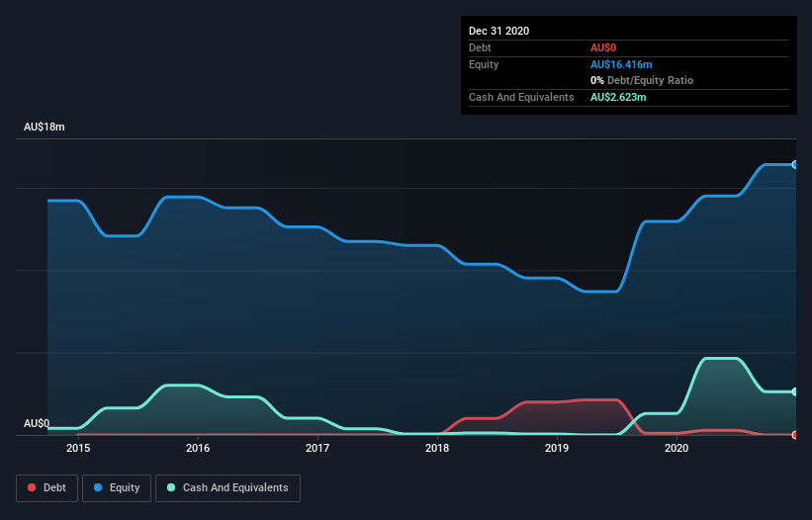
Task: Click the red Debt legend dot
Action: click(32, 487)
